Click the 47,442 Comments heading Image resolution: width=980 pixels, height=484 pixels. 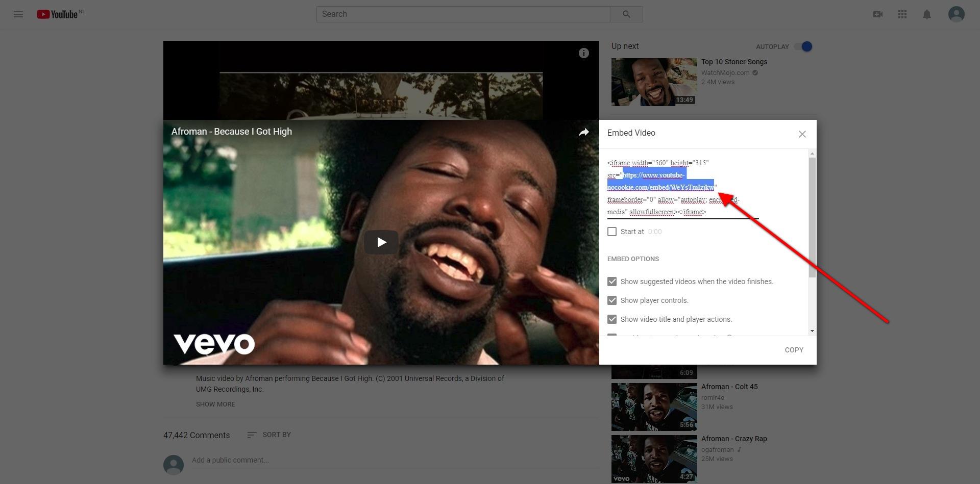coord(197,435)
